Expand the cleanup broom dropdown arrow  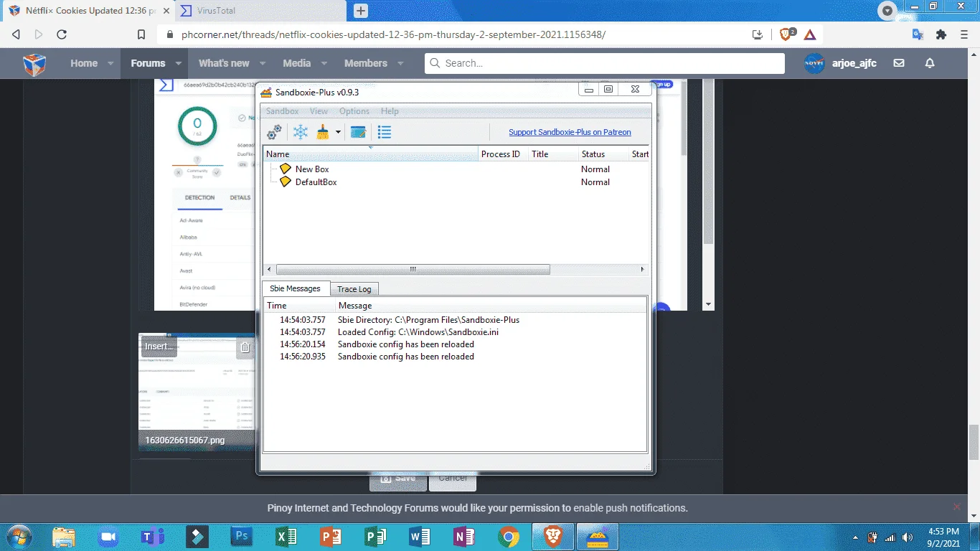[338, 132]
